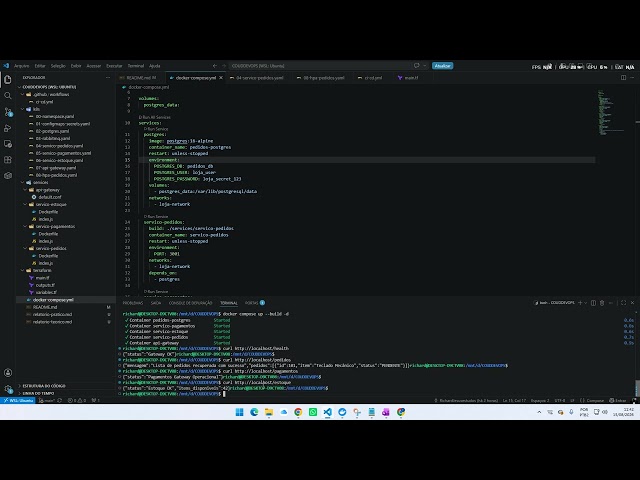Open Windows Start menu

(240, 412)
